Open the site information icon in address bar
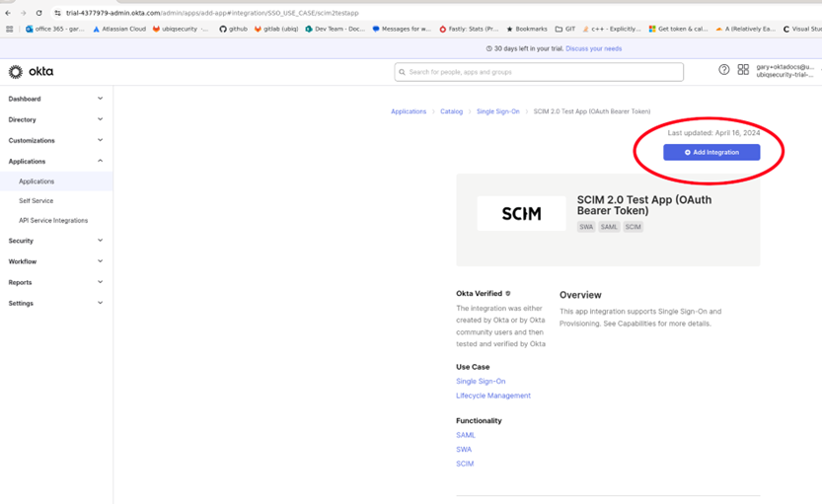This screenshot has width=822, height=504. coord(57,13)
